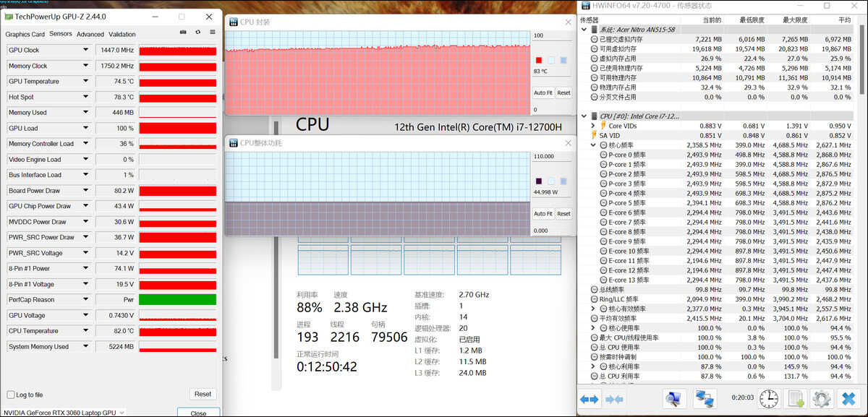Click the E-core 6 频率 round icon
Image resolution: width=868 pixels, height=417 pixels.
[604, 212]
